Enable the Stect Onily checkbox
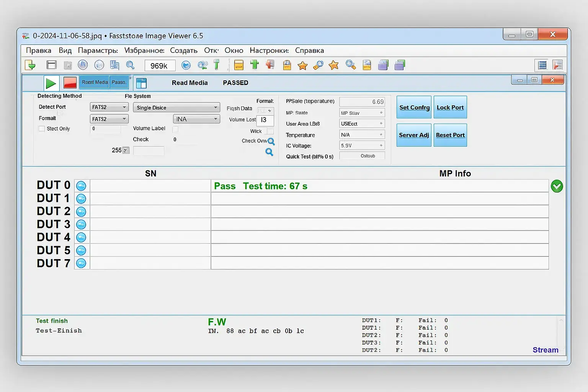Viewport: 588px width, 392px height. [x=42, y=129]
